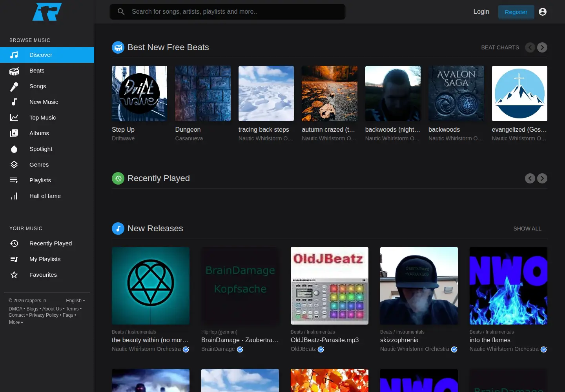
Task: Open the evangelized mountain cross thumbnail
Action: 519,93
